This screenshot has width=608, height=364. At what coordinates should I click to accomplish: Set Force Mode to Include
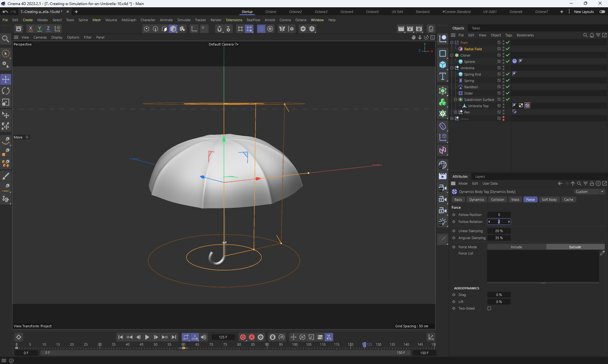(516, 247)
